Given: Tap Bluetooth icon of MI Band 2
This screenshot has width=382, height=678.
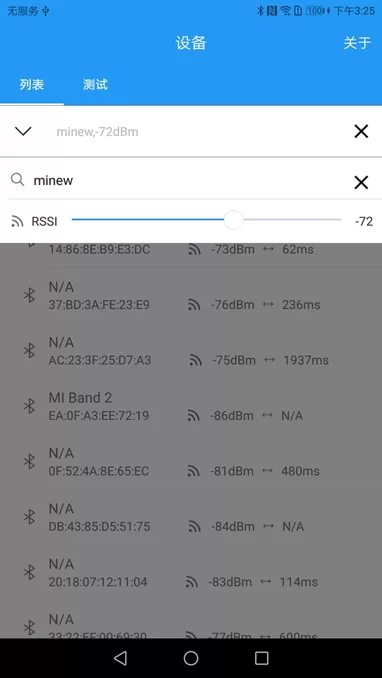Looking at the screenshot, I should point(29,406).
